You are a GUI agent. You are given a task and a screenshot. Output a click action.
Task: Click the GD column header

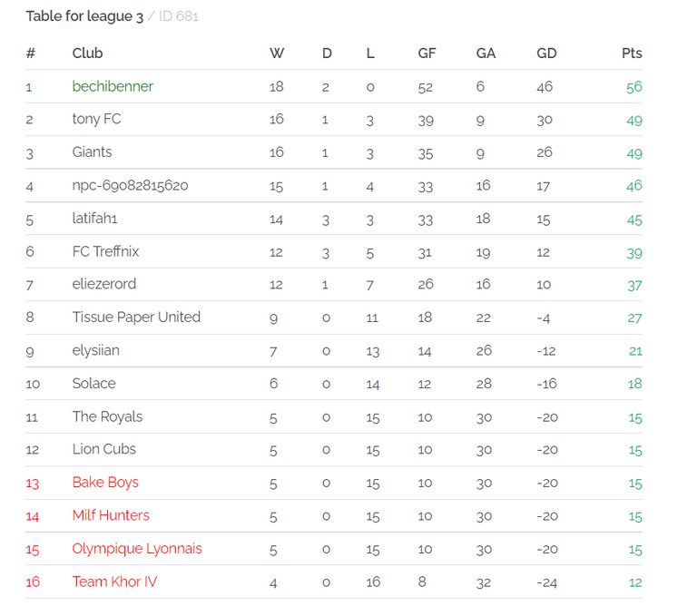click(x=546, y=54)
